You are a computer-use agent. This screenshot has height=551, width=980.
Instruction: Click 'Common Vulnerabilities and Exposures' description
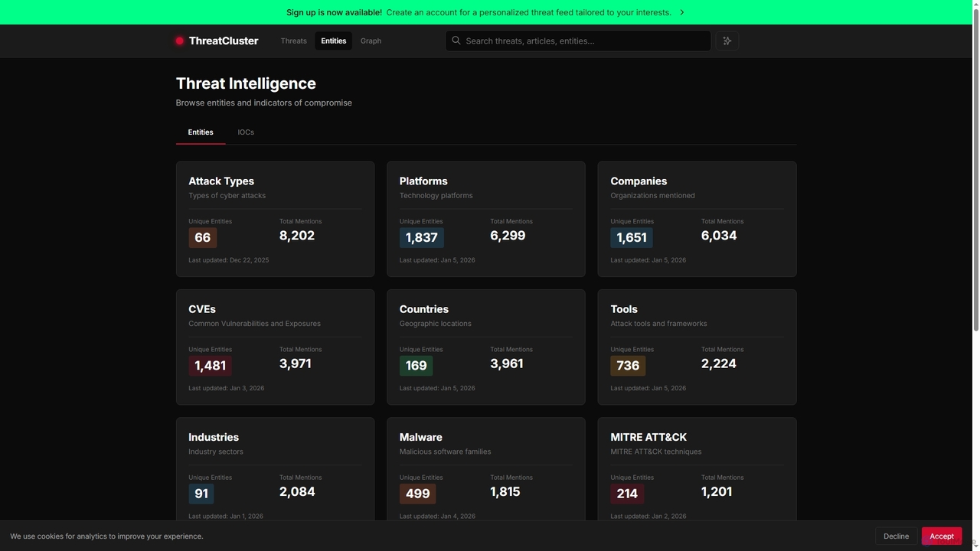pos(255,324)
